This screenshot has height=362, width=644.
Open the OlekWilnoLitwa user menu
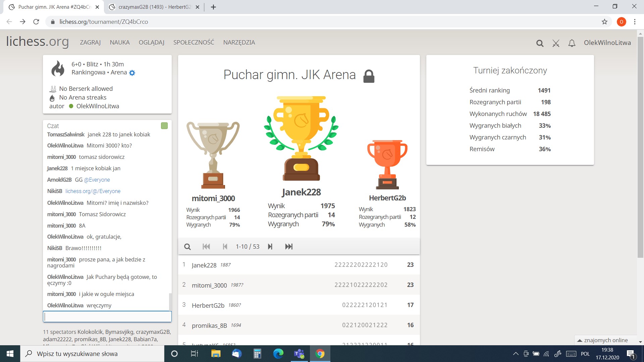coord(607,43)
